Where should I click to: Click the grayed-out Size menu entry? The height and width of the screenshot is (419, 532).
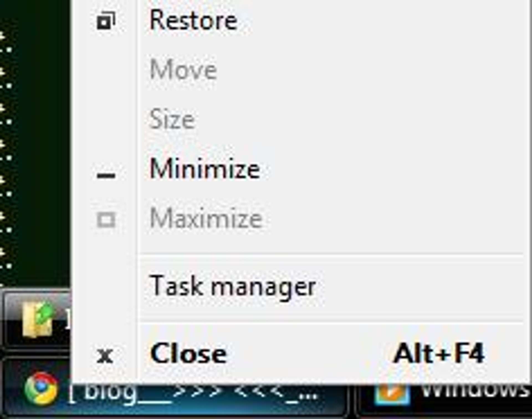(173, 119)
